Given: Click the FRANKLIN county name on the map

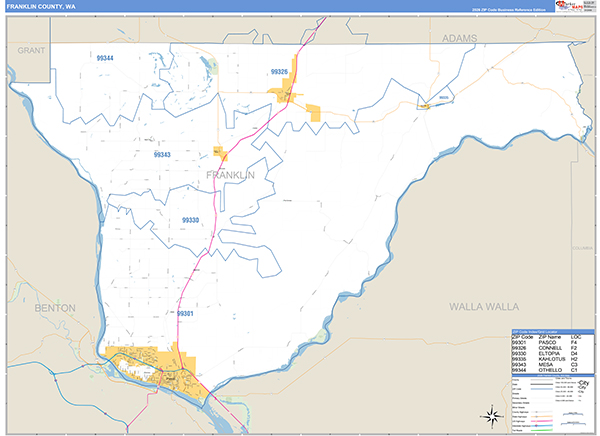Looking at the screenshot, I should click(230, 175).
